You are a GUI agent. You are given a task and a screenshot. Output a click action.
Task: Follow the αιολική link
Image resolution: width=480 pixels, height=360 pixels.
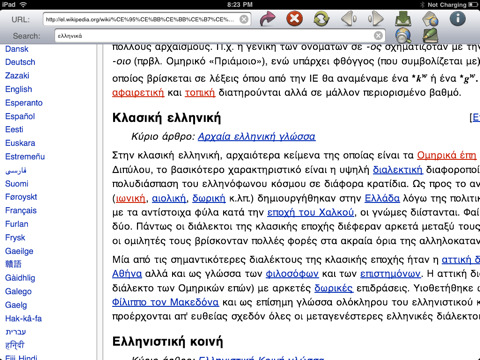(169, 198)
